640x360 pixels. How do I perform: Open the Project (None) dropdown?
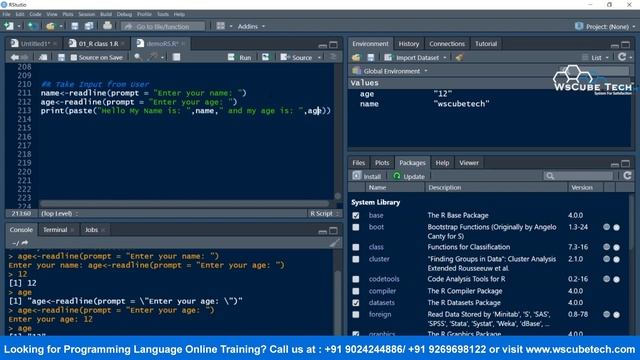606,27
